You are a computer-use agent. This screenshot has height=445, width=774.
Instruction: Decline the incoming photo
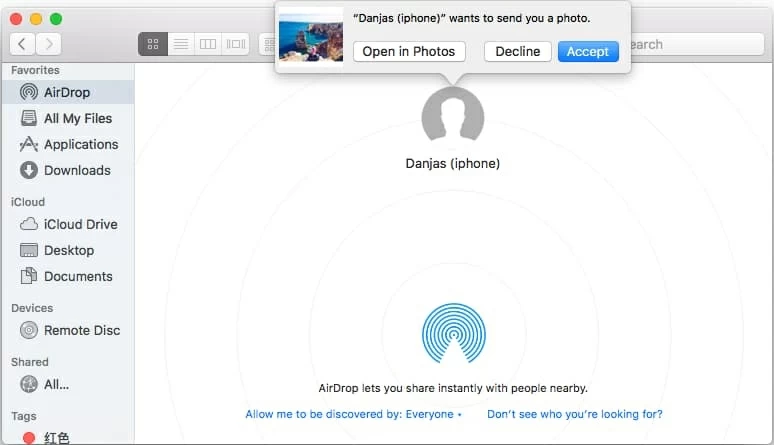pyautogui.click(x=517, y=52)
